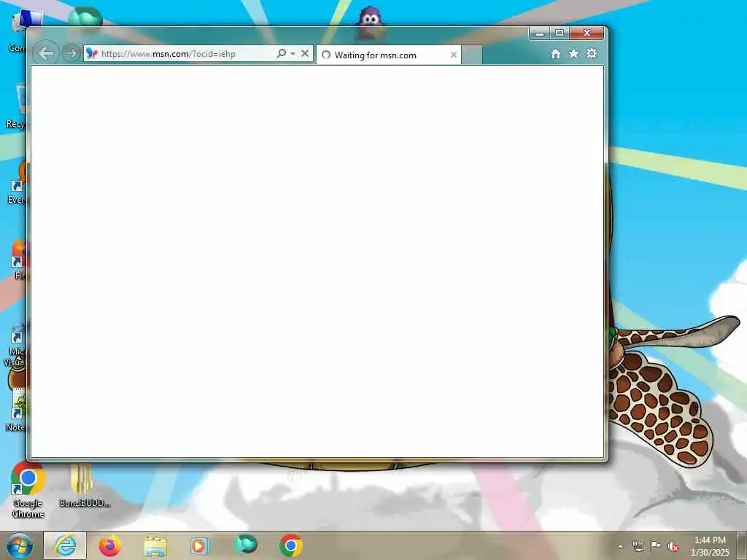This screenshot has width=747, height=560.
Task: Stop loading with the address bar X
Action: pos(305,53)
